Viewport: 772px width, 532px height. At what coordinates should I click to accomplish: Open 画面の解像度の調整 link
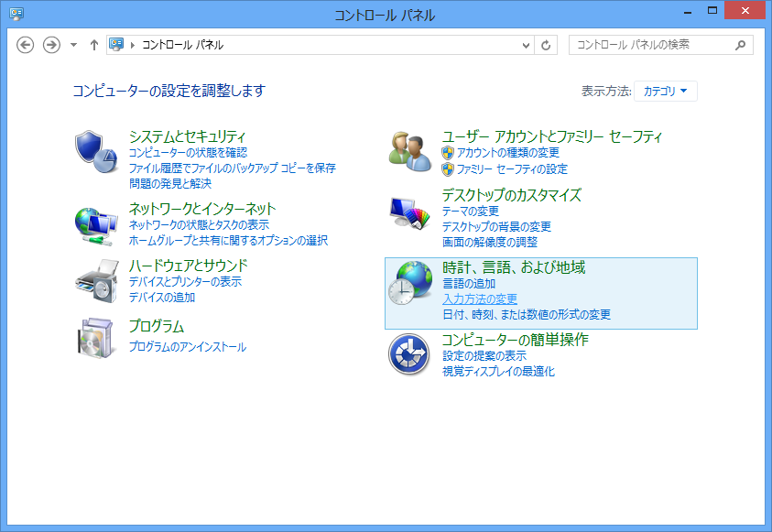490,243
